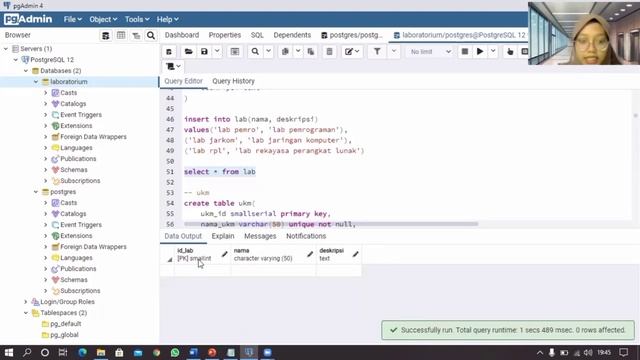Execute the query with the play button
The width and height of the screenshot is (640, 360).
[x=480, y=52]
